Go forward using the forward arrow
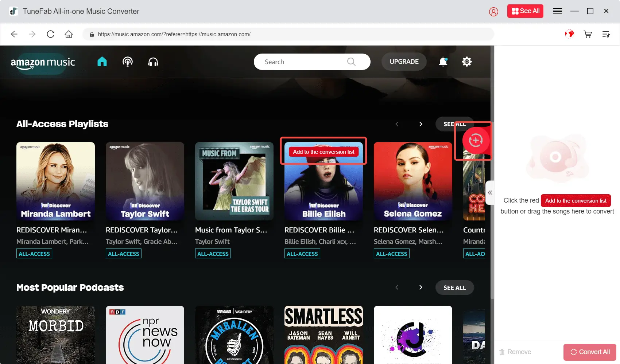 32,34
